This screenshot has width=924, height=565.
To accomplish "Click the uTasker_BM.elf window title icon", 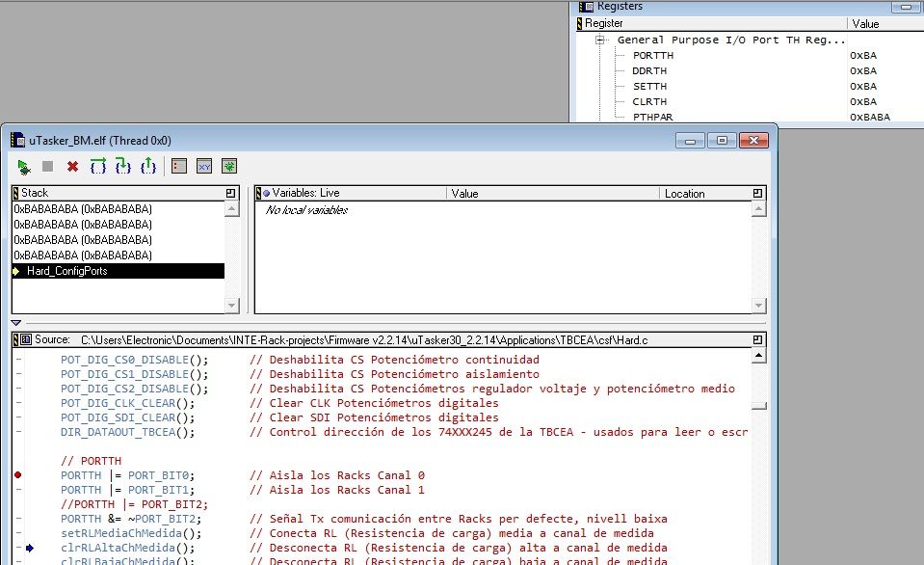I will (18, 141).
